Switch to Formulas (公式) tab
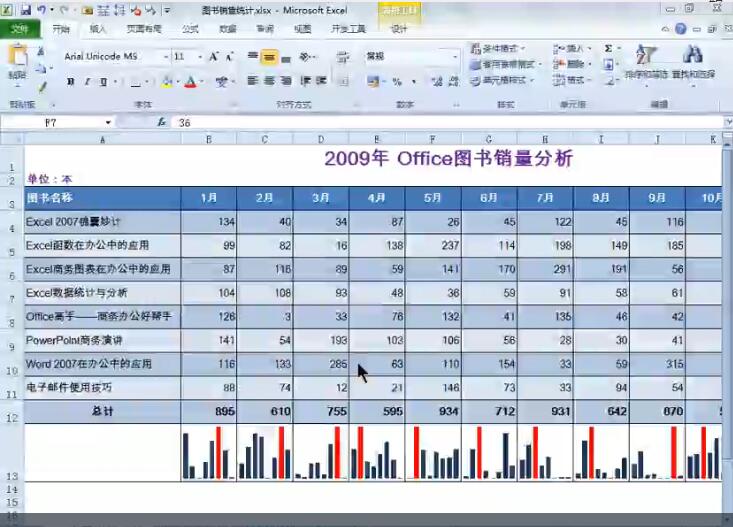Viewport: 733px width, 527px height. tap(190, 29)
